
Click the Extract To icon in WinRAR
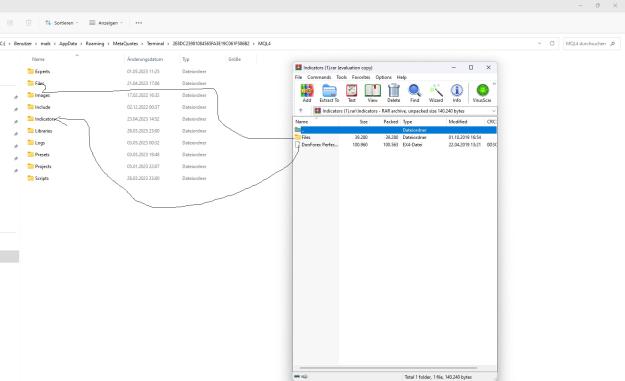pyautogui.click(x=329, y=93)
